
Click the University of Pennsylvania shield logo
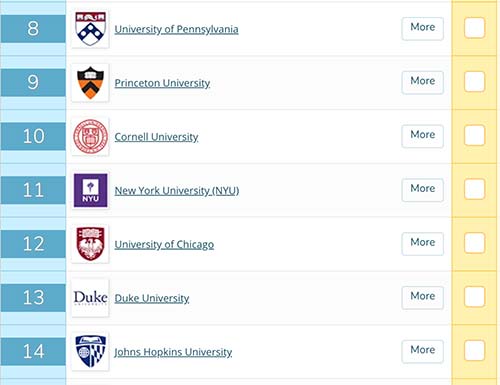[90, 29]
